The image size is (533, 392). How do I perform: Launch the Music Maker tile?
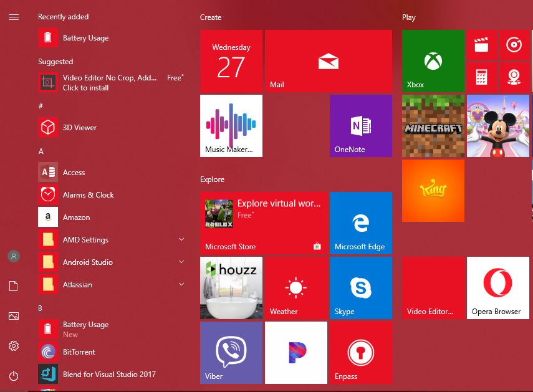click(231, 126)
